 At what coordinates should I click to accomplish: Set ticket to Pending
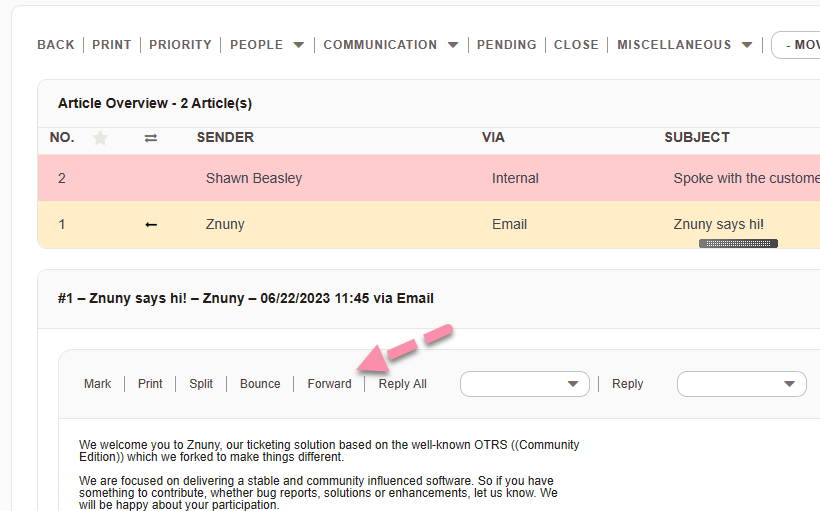[506, 45]
